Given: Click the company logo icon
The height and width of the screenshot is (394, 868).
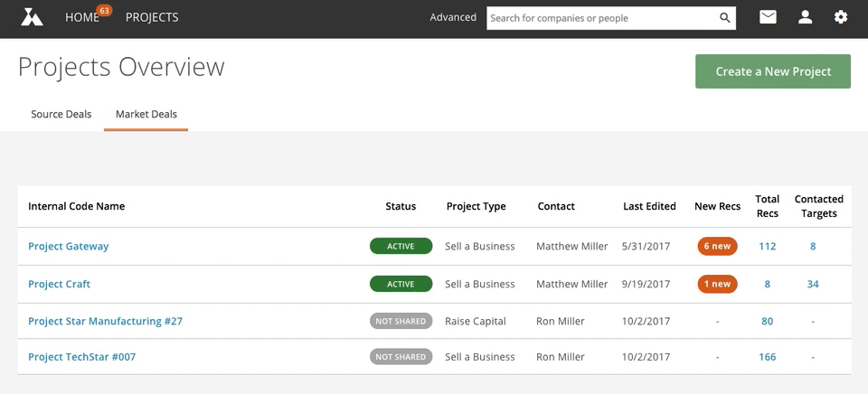Looking at the screenshot, I should click(32, 17).
